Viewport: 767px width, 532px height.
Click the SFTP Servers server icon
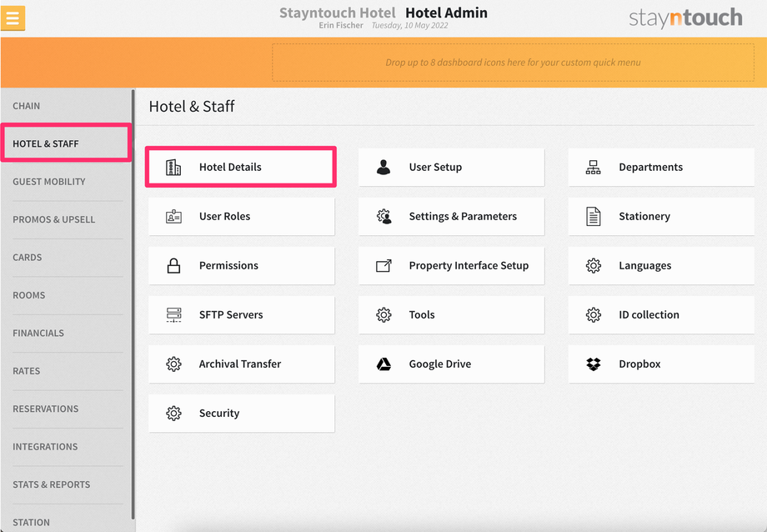click(x=173, y=314)
